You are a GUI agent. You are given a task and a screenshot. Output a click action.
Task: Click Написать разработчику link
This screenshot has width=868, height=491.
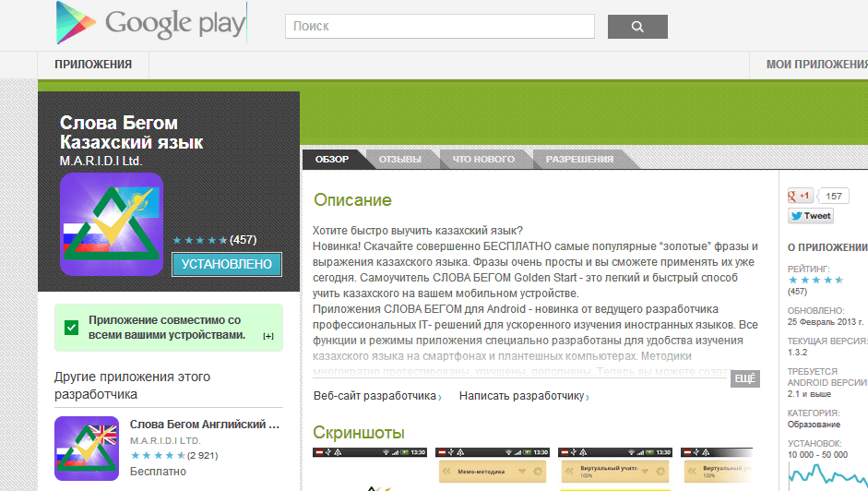coord(524,396)
